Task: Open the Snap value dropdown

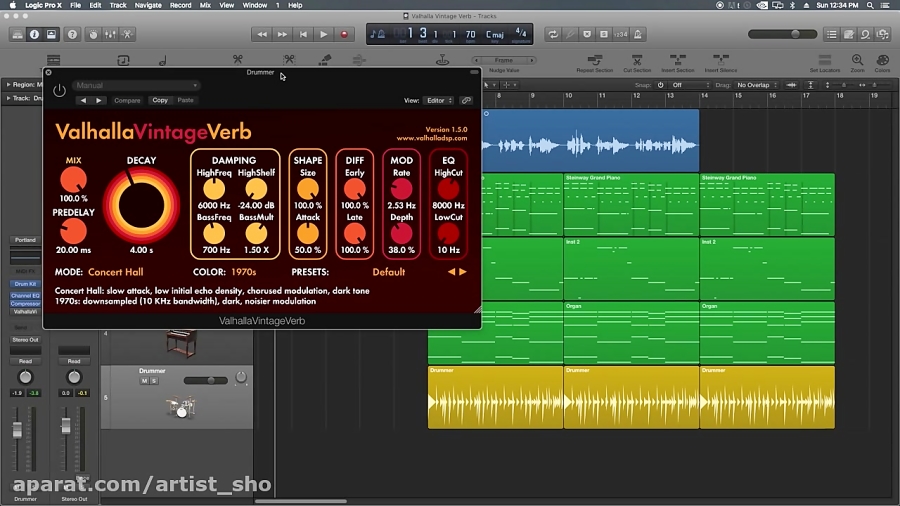Action: coord(690,85)
